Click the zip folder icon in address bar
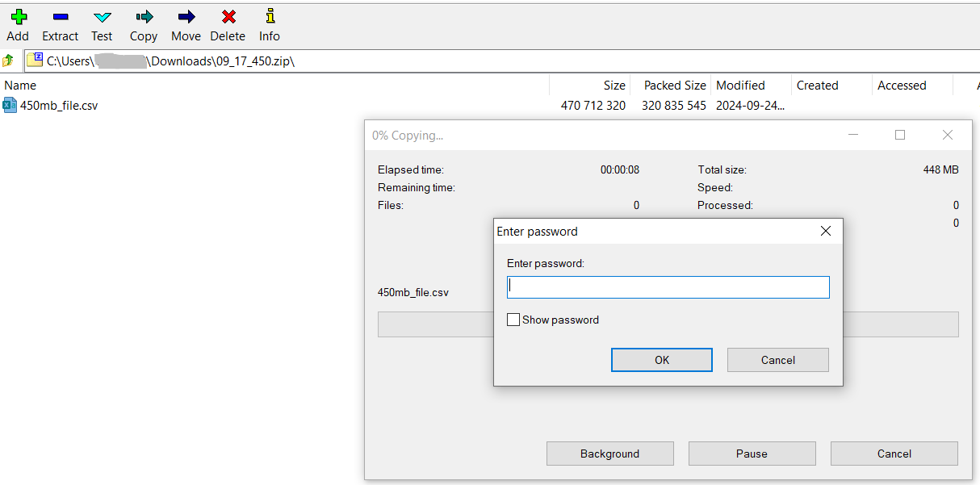 point(35,60)
